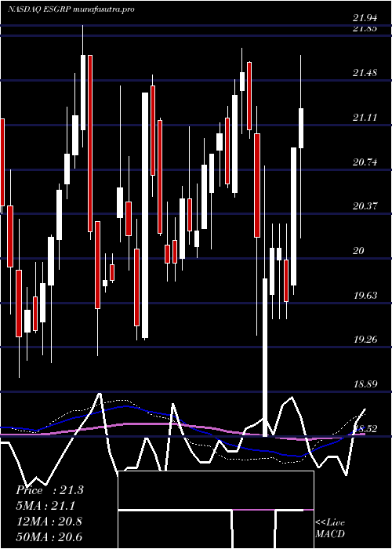392x549 pixels.
Task: Click the 21.94 price axis label
Action: point(365,19)
